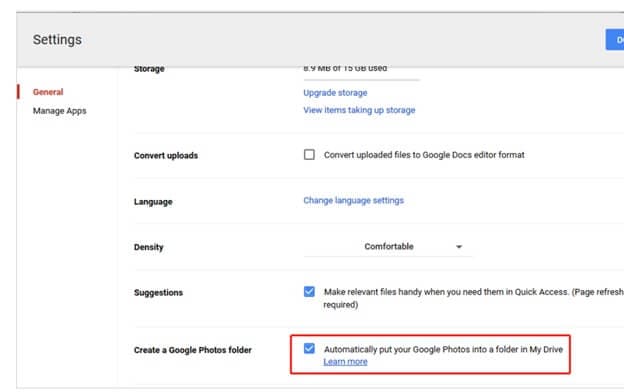Switch to Manage Apps section
The image size is (624, 392).
[x=59, y=111]
